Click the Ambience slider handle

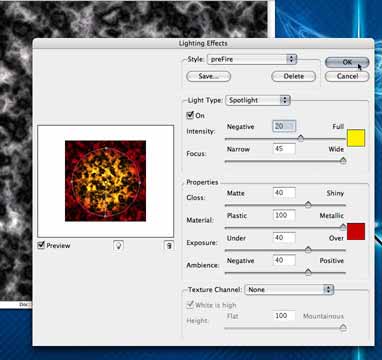tap(308, 272)
